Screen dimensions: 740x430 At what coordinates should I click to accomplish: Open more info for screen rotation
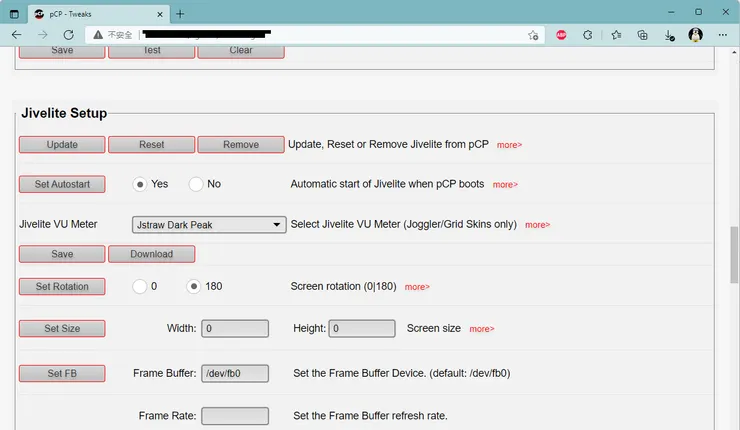(417, 287)
